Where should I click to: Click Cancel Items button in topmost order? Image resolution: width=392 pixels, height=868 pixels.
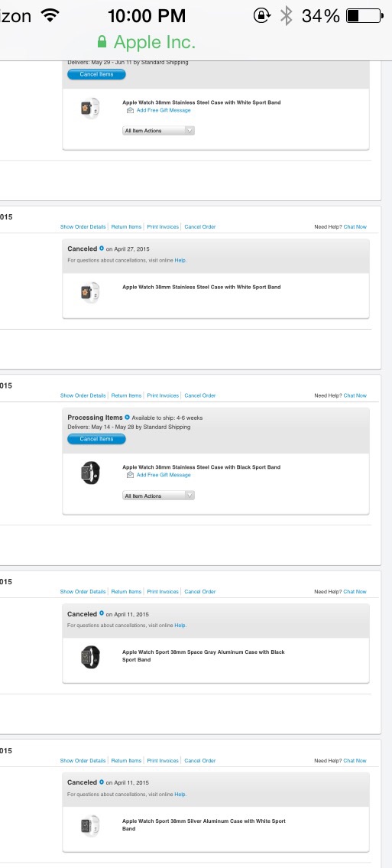click(97, 74)
